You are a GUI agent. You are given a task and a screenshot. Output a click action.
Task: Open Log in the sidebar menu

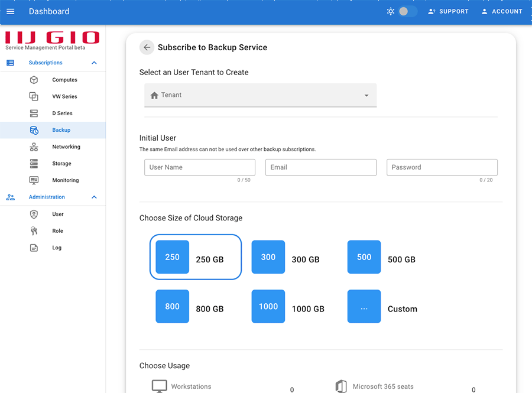tap(57, 248)
